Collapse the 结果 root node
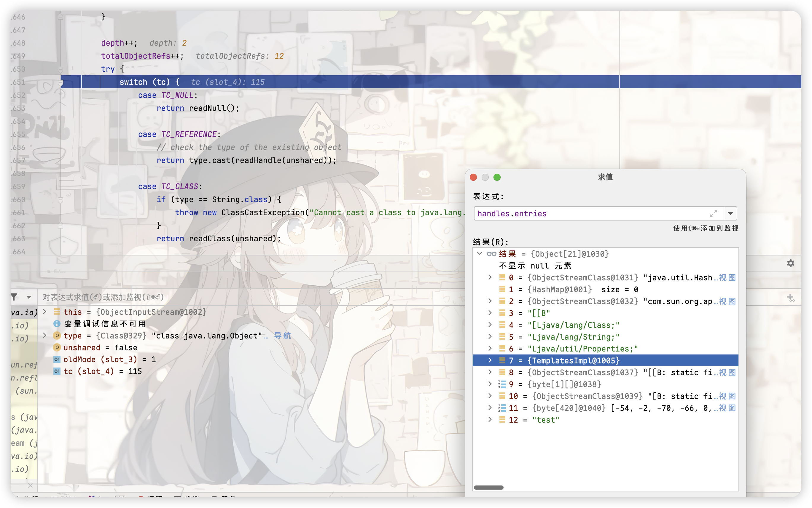 [480, 254]
